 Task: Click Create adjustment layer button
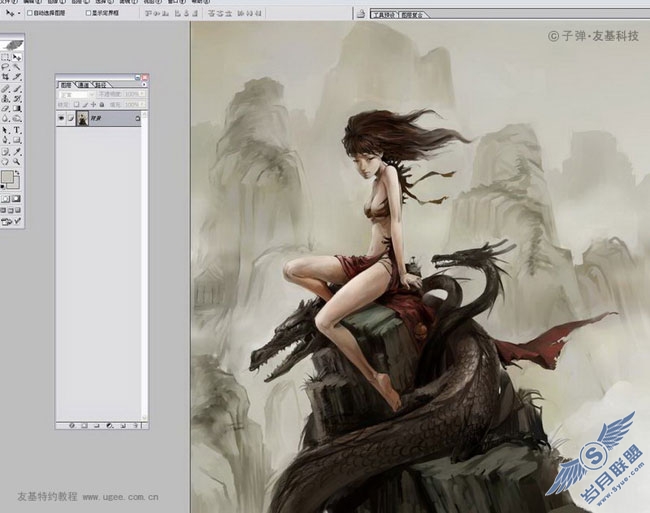[110, 426]
